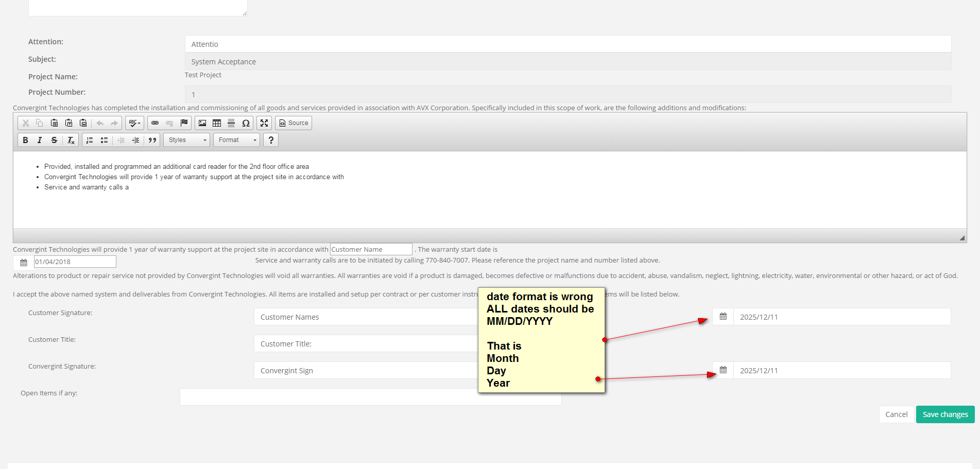
Task: Insert a horizontal line
Action: click(231, 123)
